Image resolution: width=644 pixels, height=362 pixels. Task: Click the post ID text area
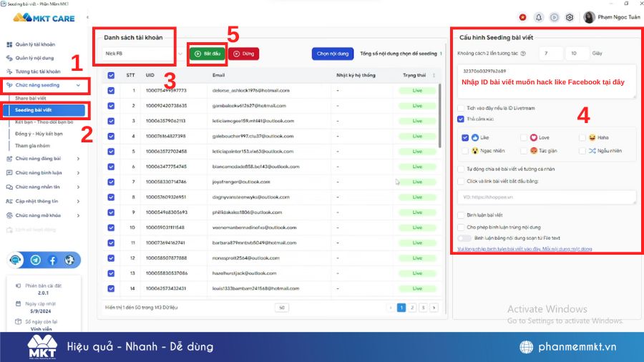[x=547, y=82]
